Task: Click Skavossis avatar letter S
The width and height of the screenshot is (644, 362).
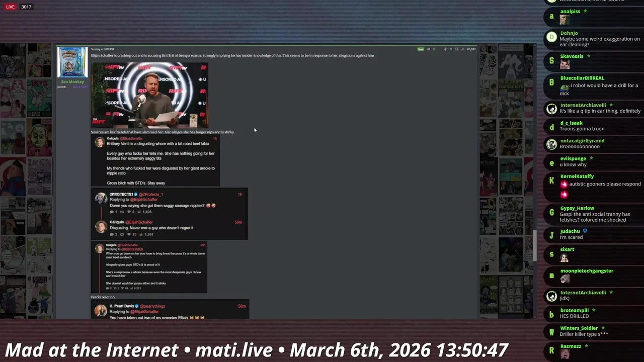Action: (x=551, y=60)
